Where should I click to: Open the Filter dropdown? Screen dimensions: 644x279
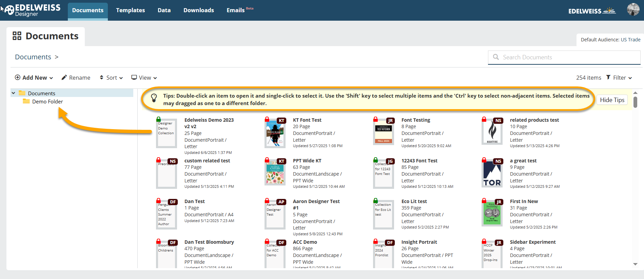coord(619,78)
